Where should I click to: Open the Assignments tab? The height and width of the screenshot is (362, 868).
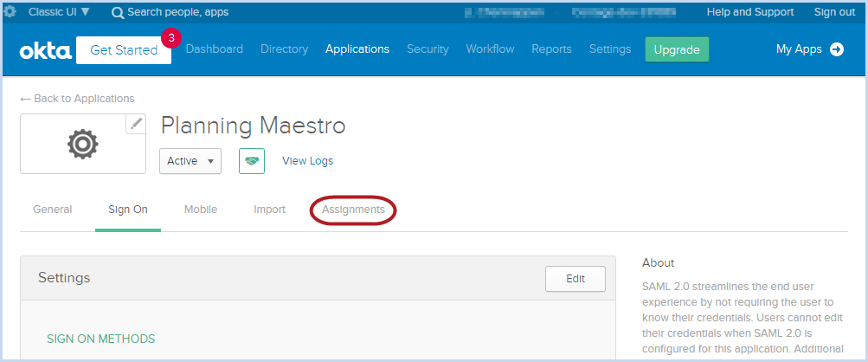(x=353, y=210)
